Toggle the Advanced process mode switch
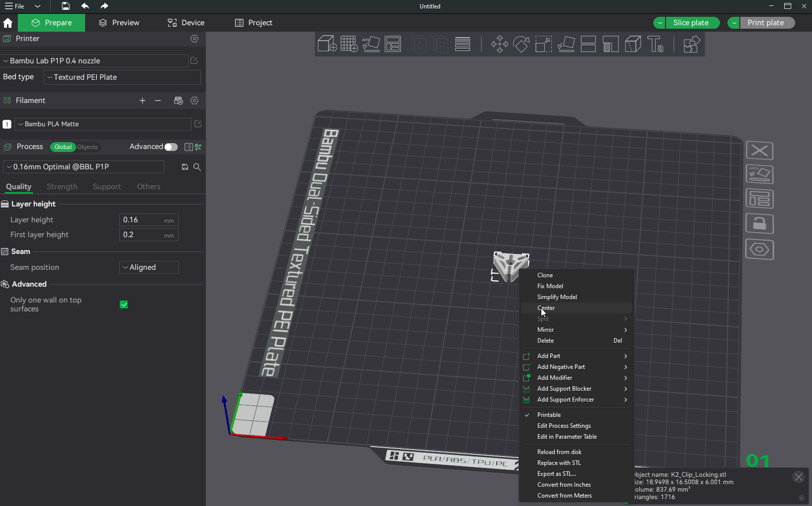 [x=172, y=147]
